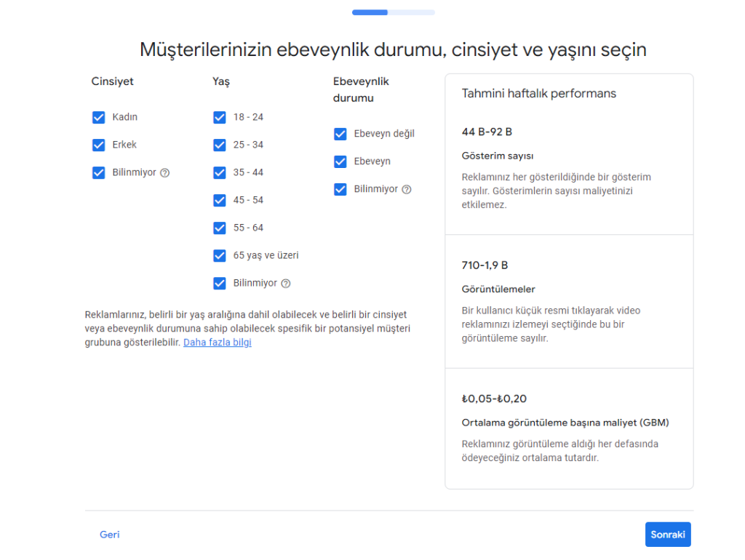This screenshot has height=560, width=745.
Task: Select the Cinsiyet column heading
Action: 112,81
